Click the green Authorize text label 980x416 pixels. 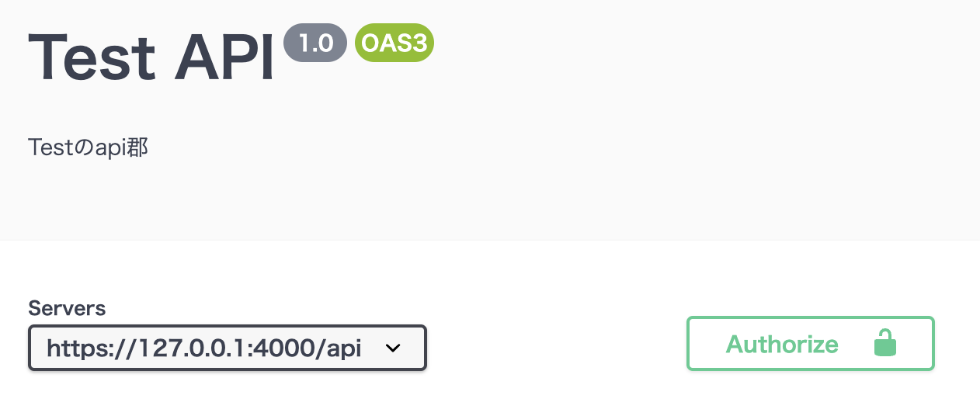782,344
